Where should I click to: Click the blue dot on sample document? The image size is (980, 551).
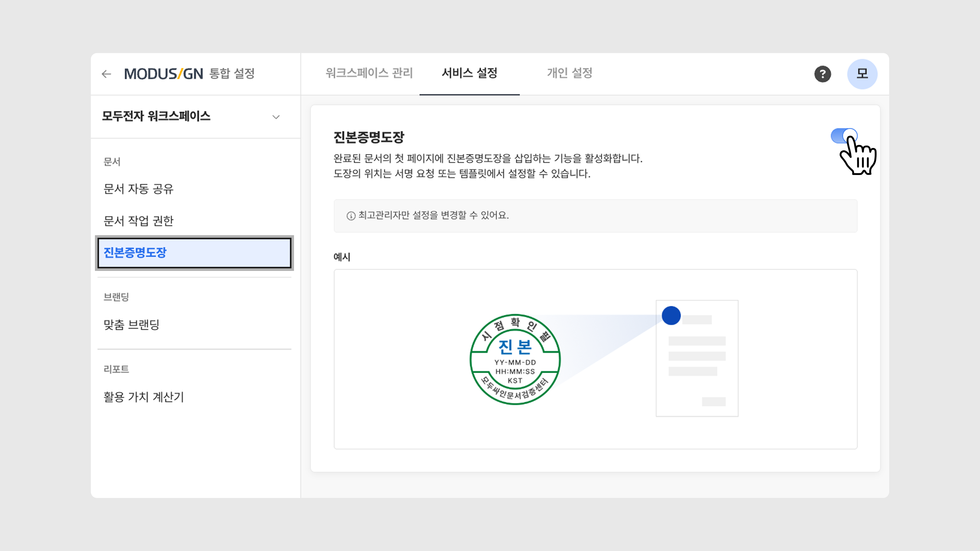click(x=671, y=316)
